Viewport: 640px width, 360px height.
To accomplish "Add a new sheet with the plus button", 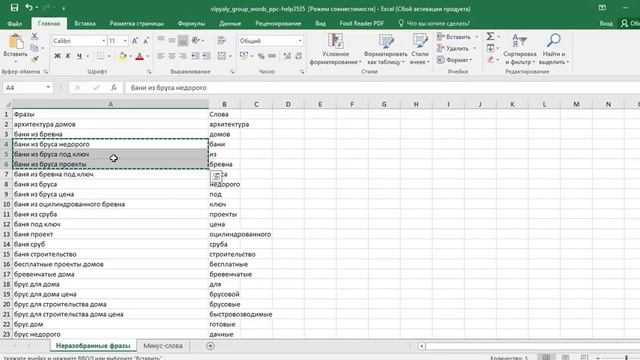I will point(210,346).
